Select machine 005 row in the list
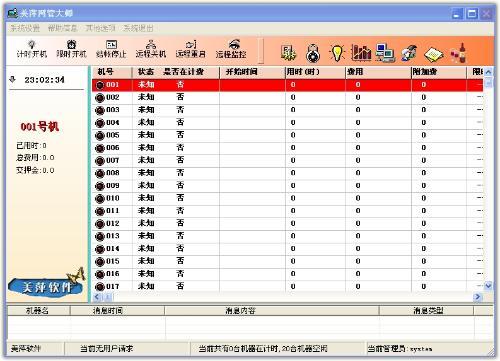Image resolution: width=500 pixels, height=361 pixels. [x=287, y=135]
